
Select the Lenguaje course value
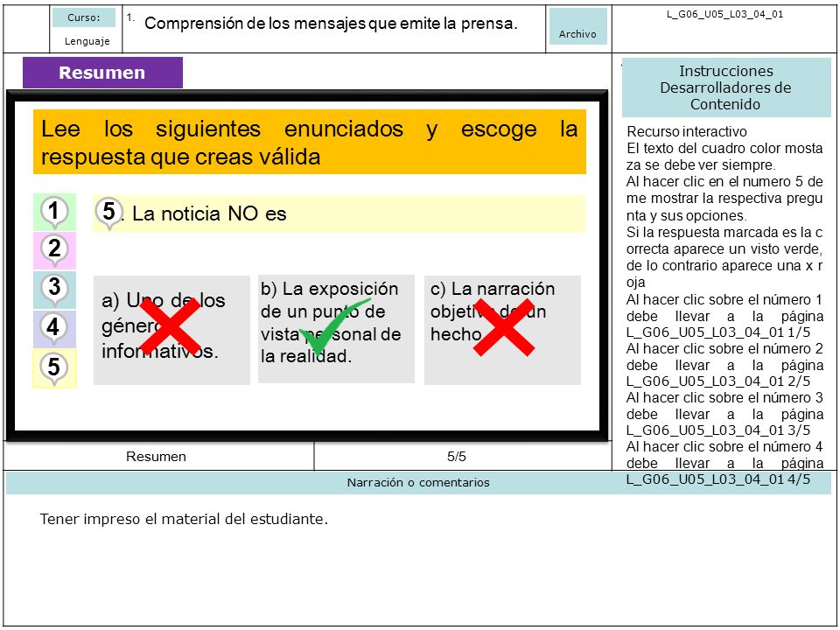point(87,41)
